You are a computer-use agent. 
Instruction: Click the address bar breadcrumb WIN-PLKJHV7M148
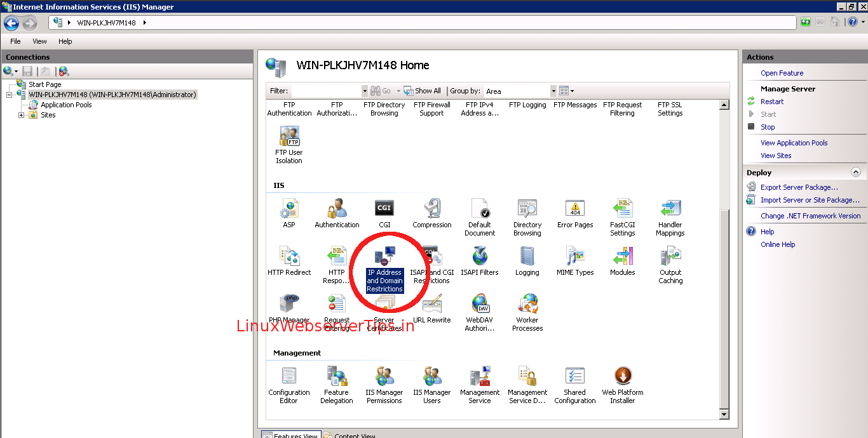click(x=107, y=22)
